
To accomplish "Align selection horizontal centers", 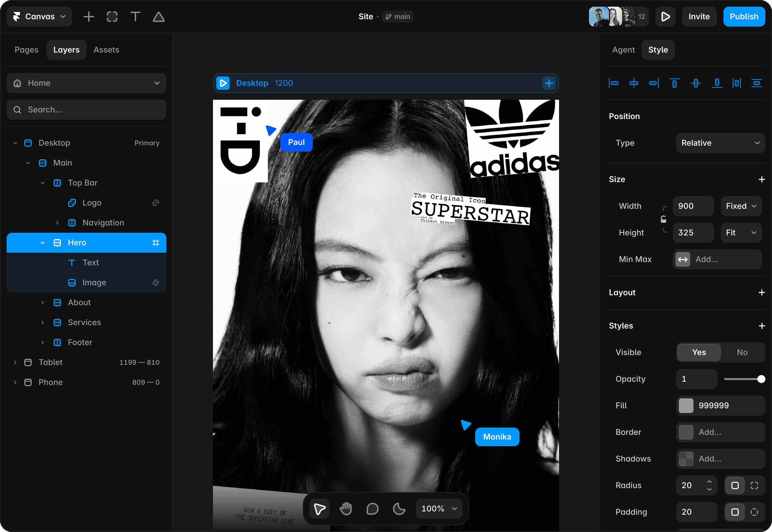I will [x=634, y=83].
